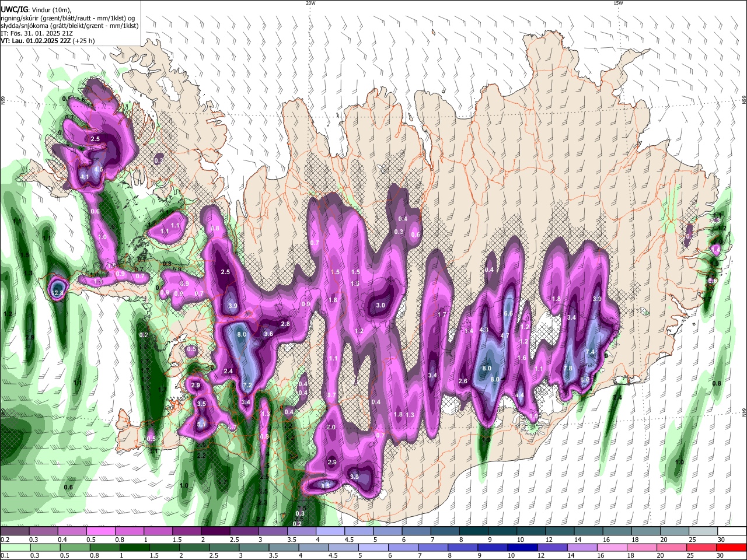This screenshot has width=747, height=560.
Task: Click the 3.6 snowfall value on the map
Action: click(268, 334)
